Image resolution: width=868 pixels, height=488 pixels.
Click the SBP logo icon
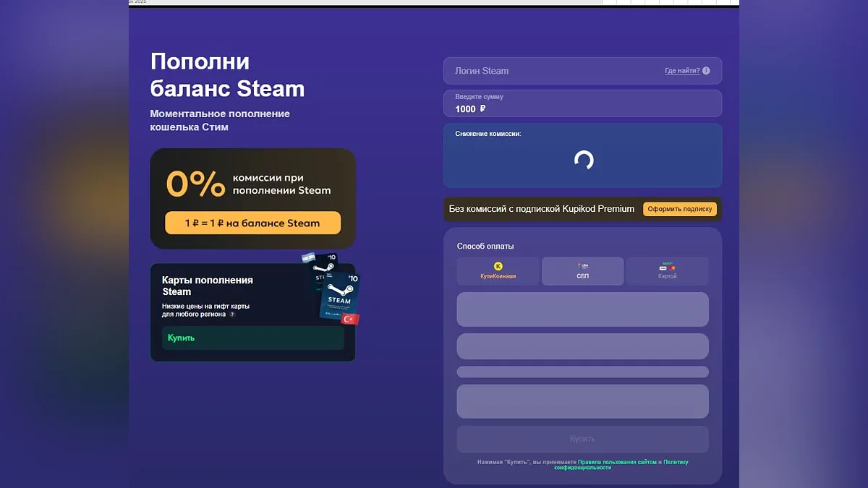tap(583, 267)
